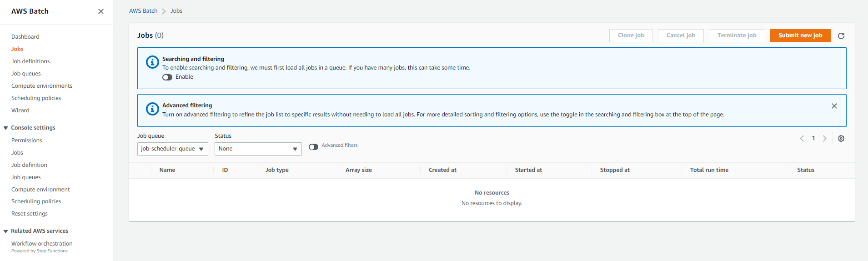This screenshot has width=868, height=261.
Task: Click Reset settings in the sidebar
Action: click(x=30, y=214)
